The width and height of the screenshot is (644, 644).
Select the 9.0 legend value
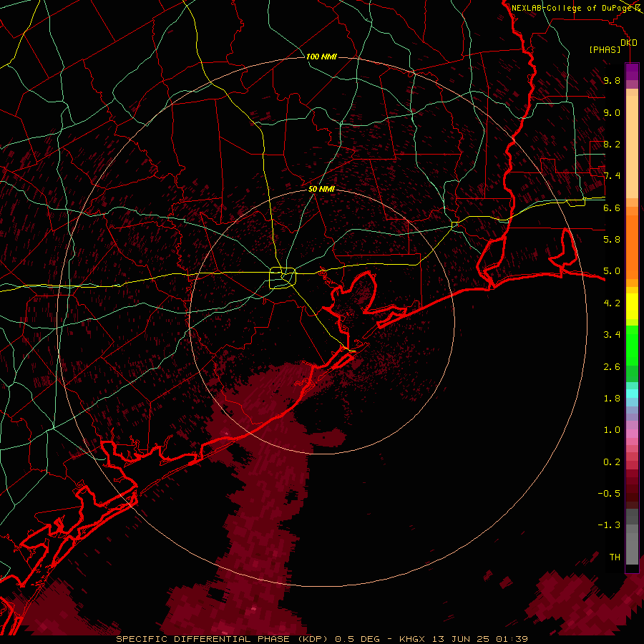tap(612, 112)
